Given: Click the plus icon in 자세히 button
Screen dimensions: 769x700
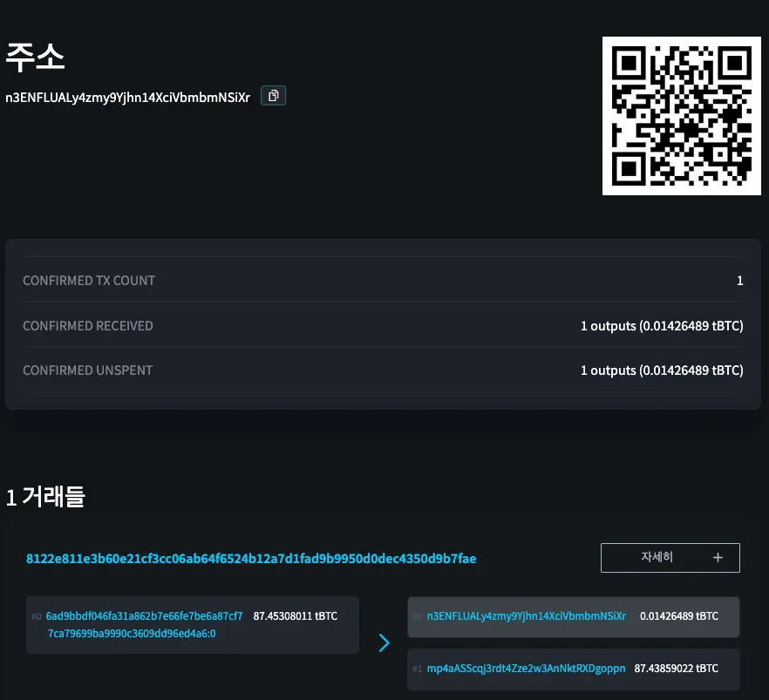Looking at the screenshot, I should 718,557.
